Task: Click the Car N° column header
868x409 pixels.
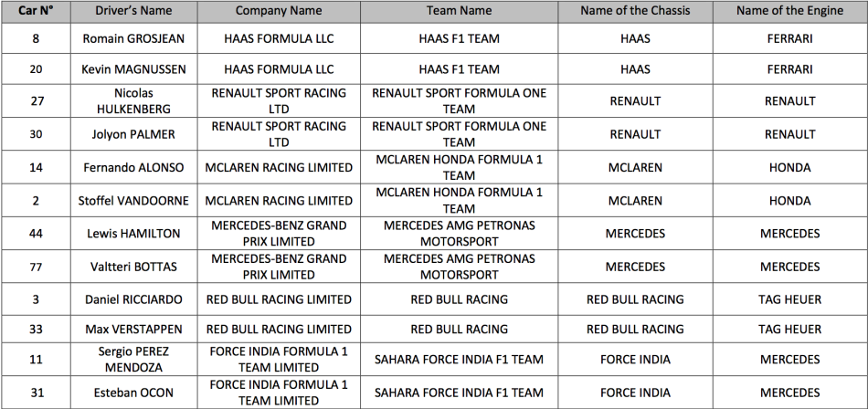Action: (x=36, y=11)
